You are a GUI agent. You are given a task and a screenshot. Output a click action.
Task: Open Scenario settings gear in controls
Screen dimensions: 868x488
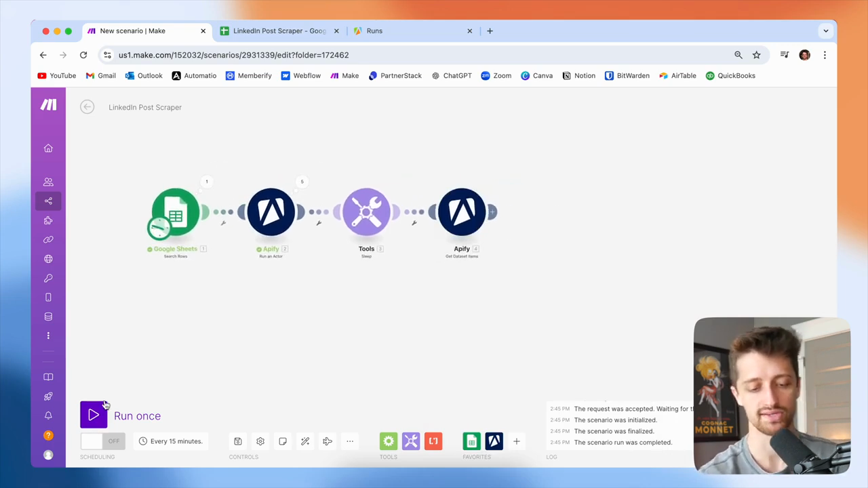[260, 441]
